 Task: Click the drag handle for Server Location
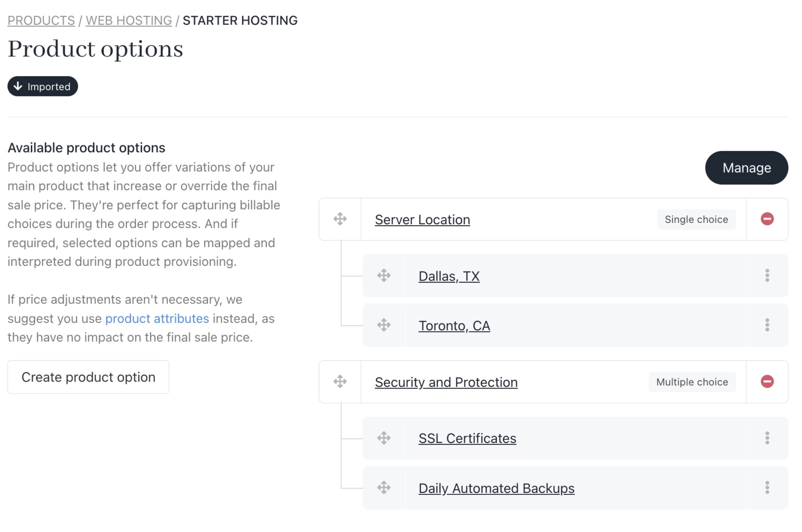pyautogui.click(x=340, y=219)
